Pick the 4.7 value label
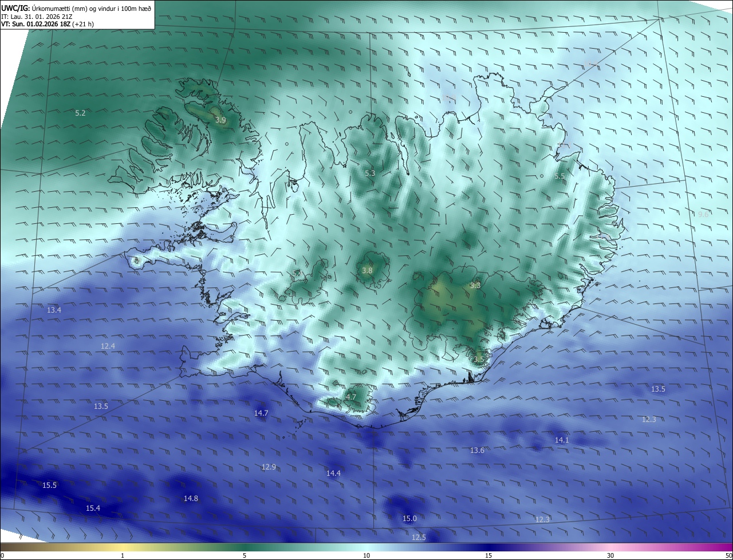Image resolution: width=733 pixels, height=560 pixels. pos(351,397)
